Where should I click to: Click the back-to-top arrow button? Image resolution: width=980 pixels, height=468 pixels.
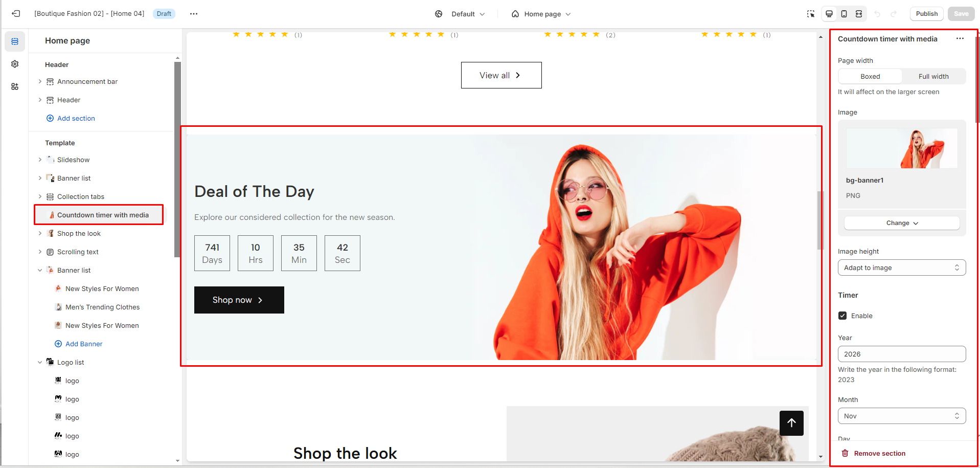791,423
